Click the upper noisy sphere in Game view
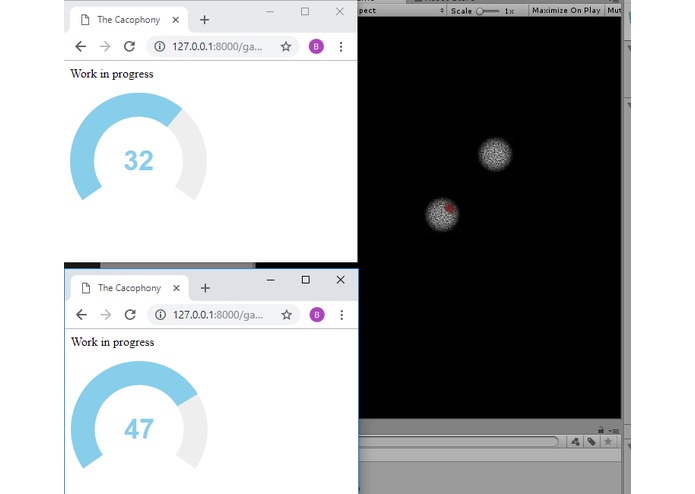The image size is (695, 494). point(495,155)
